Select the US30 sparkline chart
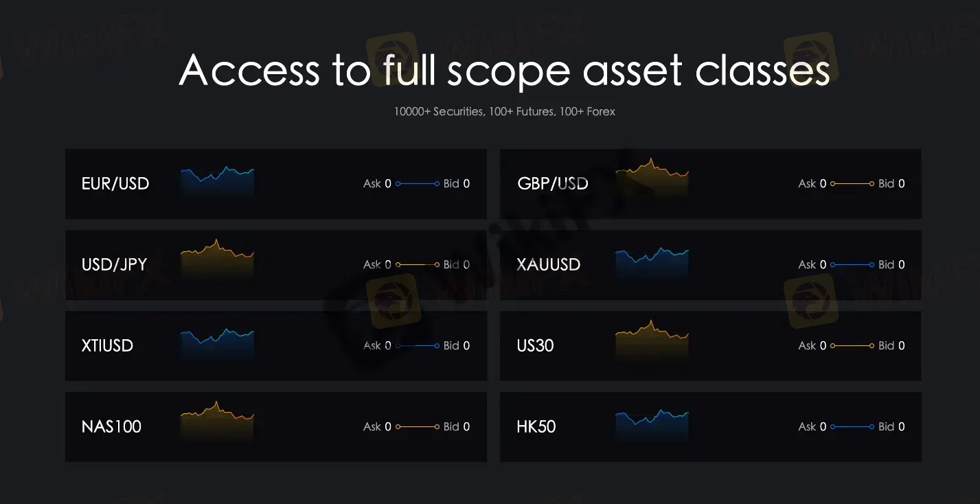Screen dimensions: 980x504 pos(652,342)
